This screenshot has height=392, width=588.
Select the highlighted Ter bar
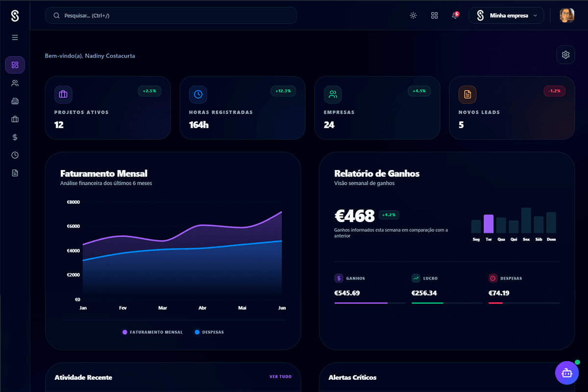coord(489,224)
